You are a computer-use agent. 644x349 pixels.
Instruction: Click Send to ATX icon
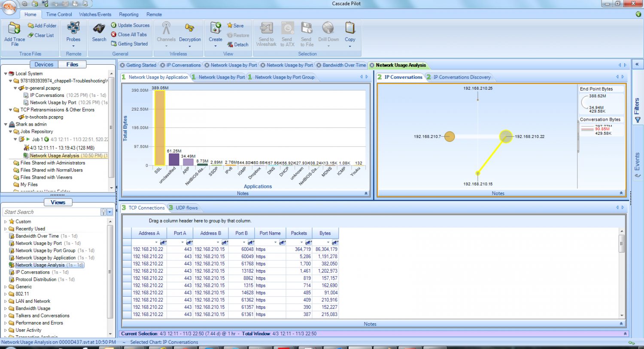click(x=288, y=28)
